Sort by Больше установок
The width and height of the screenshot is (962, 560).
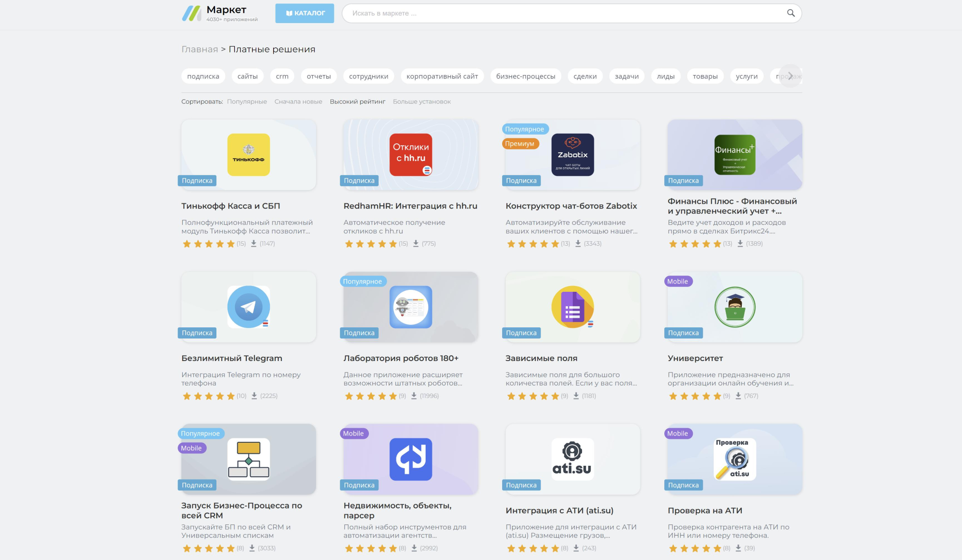coord(422,102)
